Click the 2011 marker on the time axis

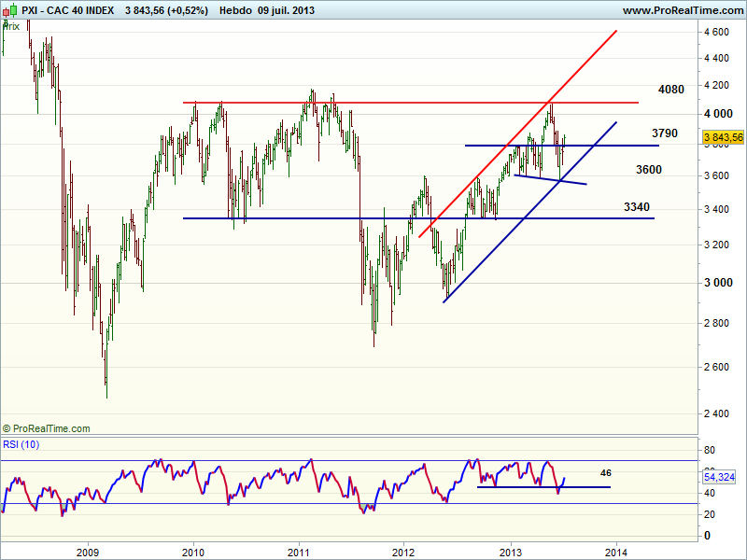(298, 551)
